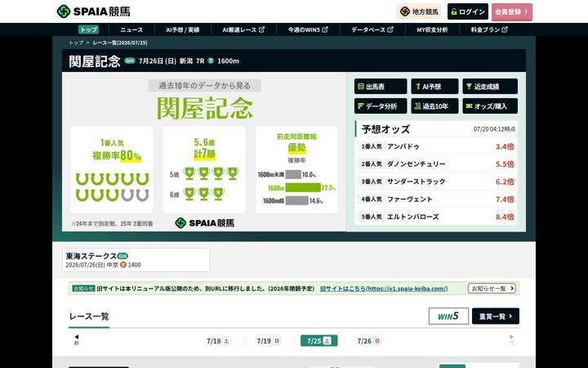Image resolution: width=588 pixels, height=368 pixels.
Task: Click external link icon beside データベース
Action: coord(390,29)
